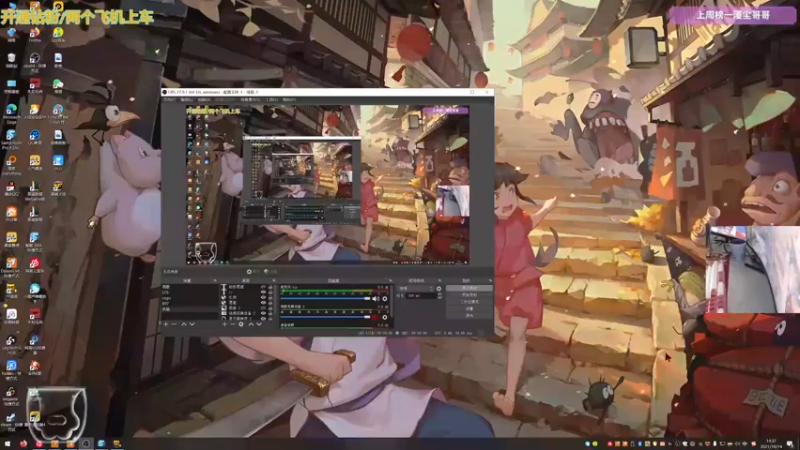Mute the mic/Aux audio track
Image resolution: width=800 pixels, height=450 pixels.
(x=376, y=298)
